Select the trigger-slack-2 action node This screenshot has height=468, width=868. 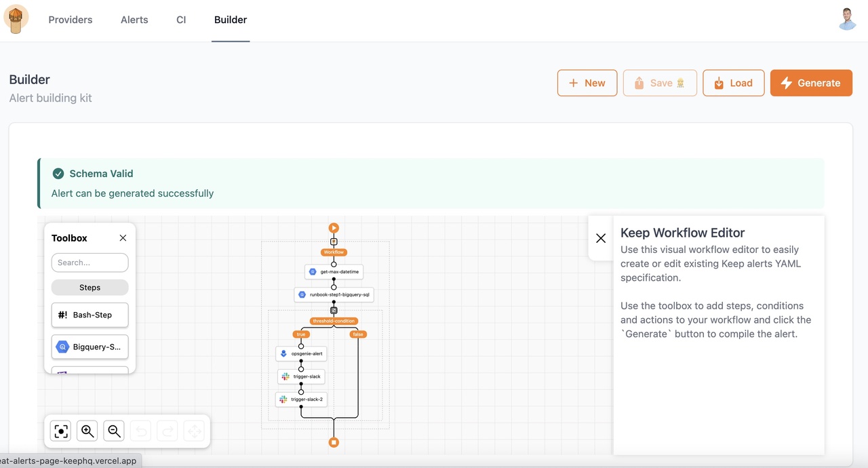(301, 399)
